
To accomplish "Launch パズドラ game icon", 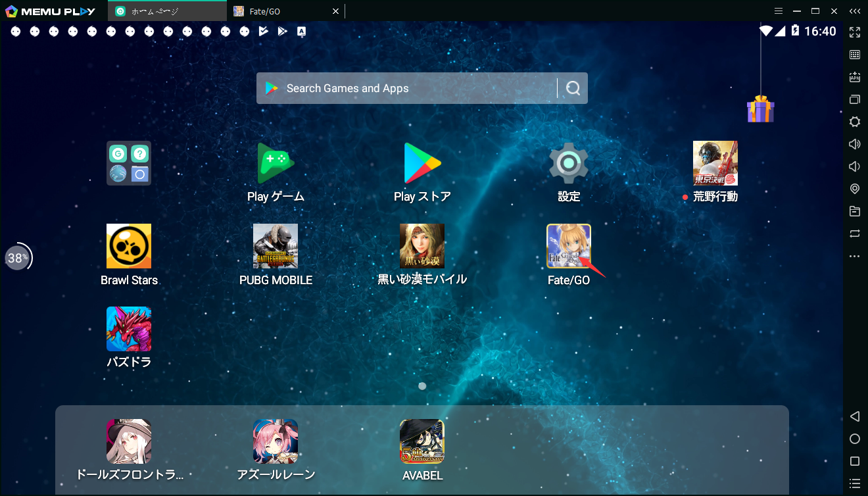I will tap(129, 329).
